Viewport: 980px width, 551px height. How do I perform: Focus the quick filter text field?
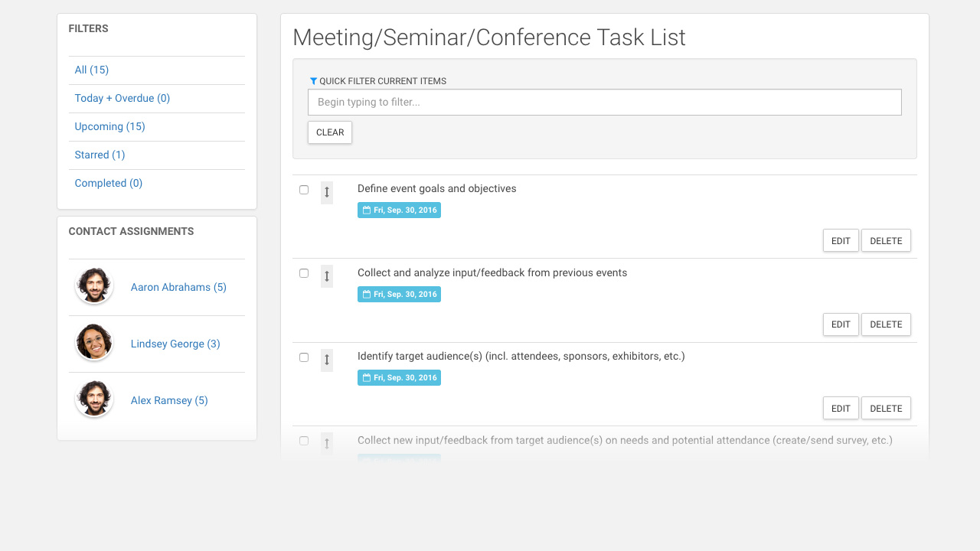[604, 103]
